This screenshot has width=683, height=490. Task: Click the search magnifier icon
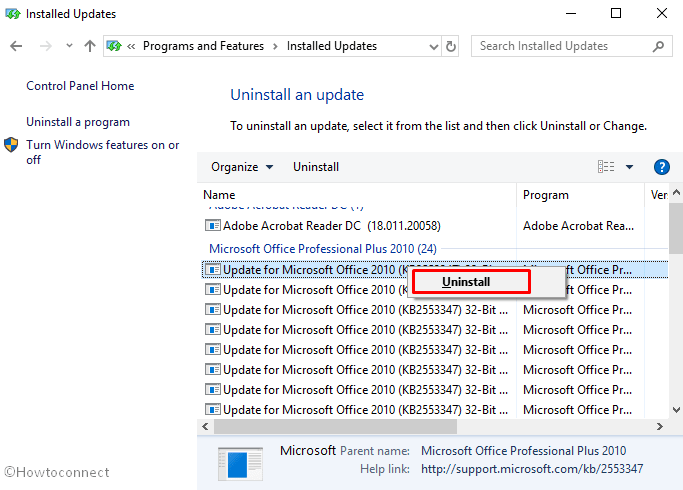(658, 46)
